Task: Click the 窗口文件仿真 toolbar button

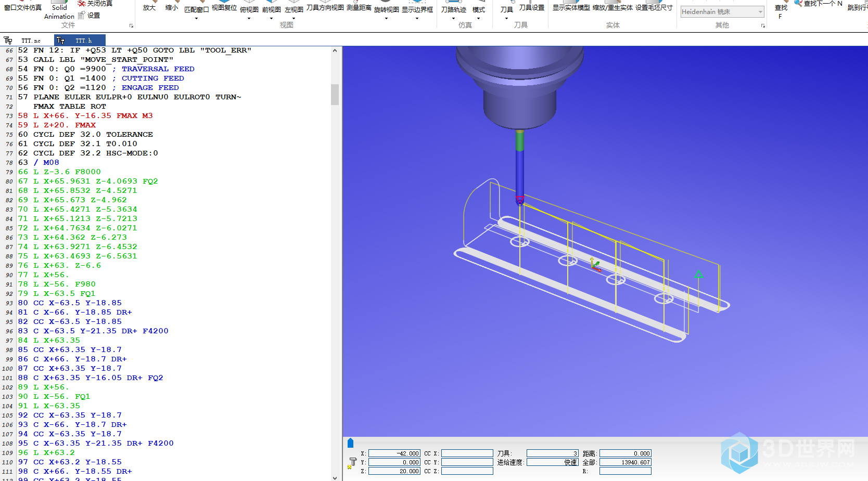Action: click(x=23, y=7)
